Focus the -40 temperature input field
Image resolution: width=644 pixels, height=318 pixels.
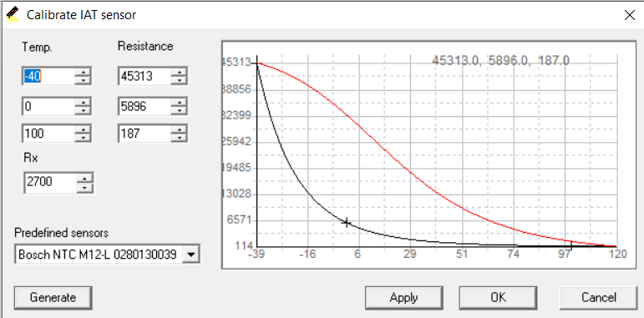pos(48,76)
